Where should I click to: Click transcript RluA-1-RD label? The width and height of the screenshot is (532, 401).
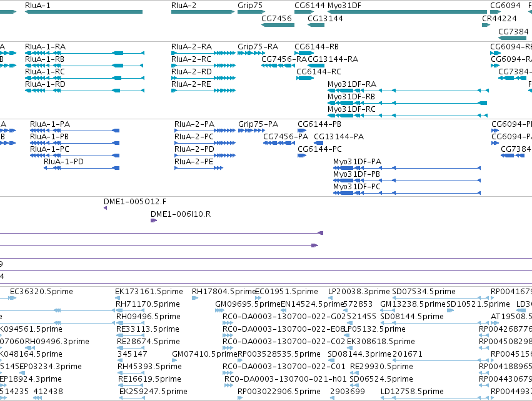[45, 84]
